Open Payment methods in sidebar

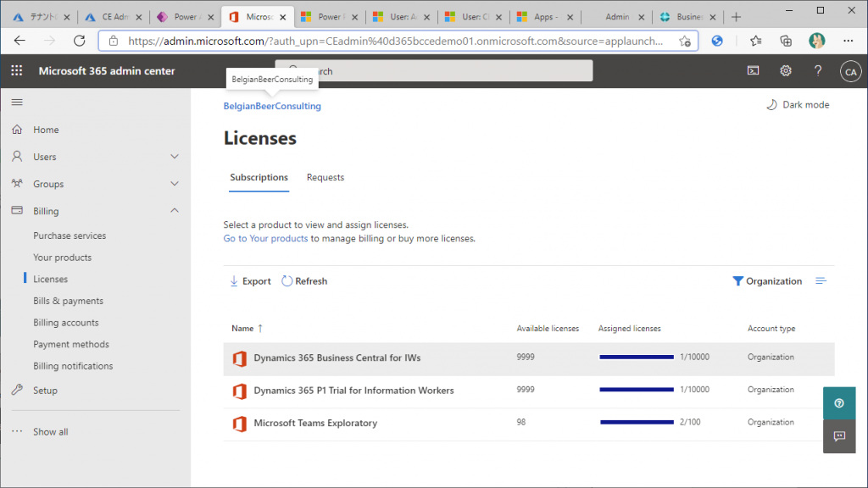(71, 344)
